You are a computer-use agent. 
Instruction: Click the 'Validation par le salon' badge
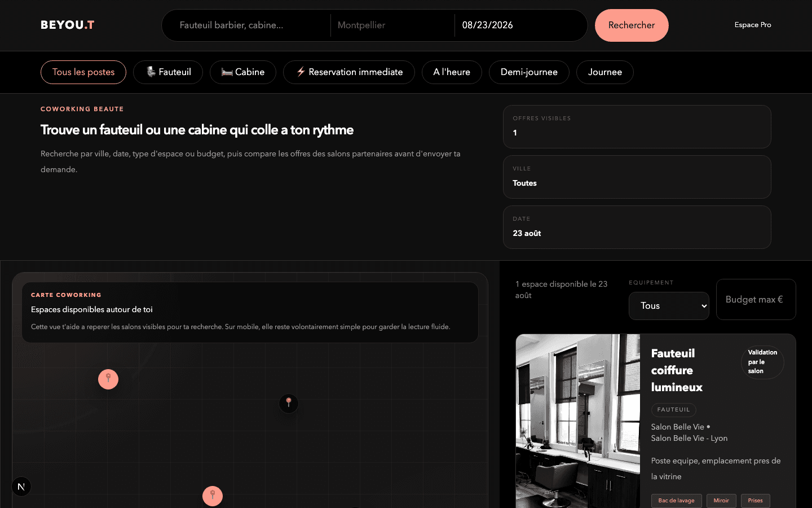point(762,362)
